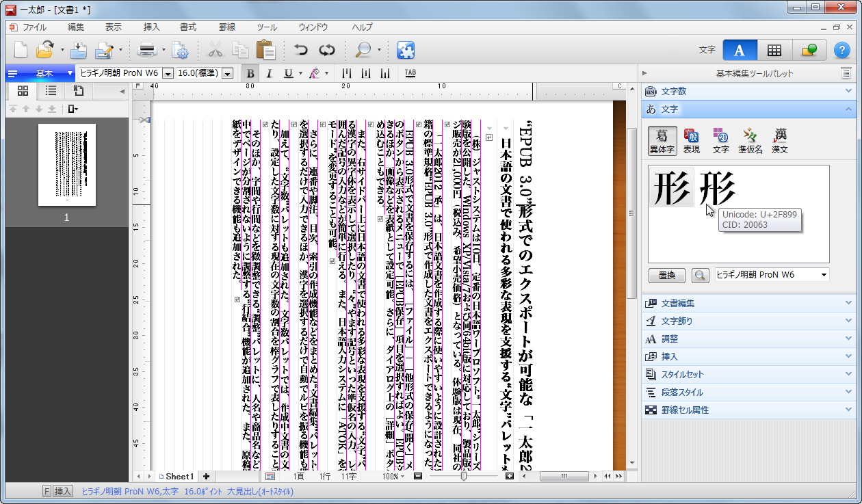Click the blue puzzle-piece add-in icon

(406, 50)
